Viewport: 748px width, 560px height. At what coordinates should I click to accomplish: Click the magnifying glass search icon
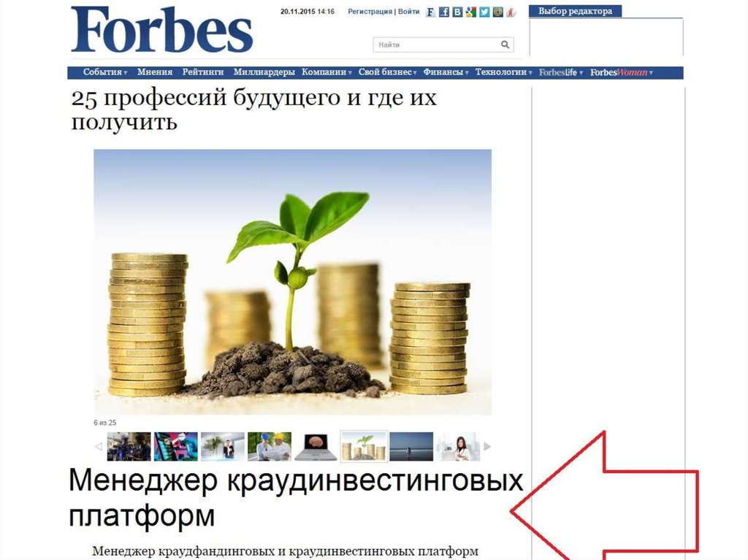click(505, 45)
